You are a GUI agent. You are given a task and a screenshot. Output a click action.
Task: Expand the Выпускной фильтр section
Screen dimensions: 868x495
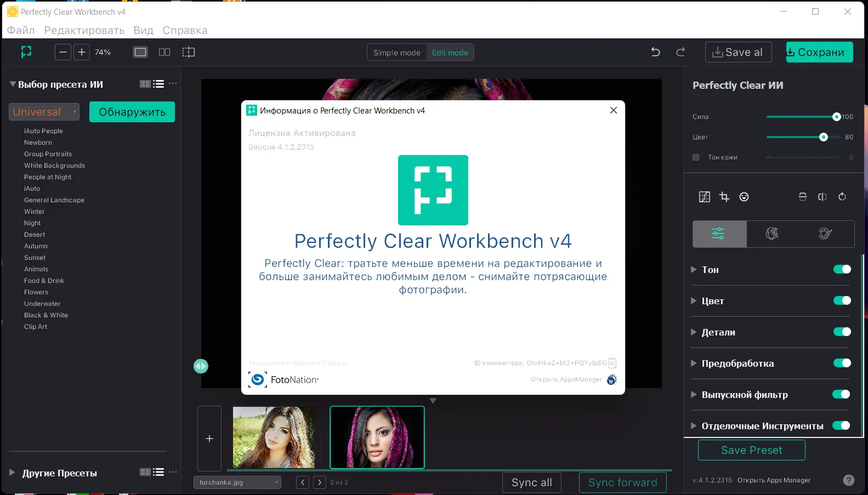coord(694,394)
